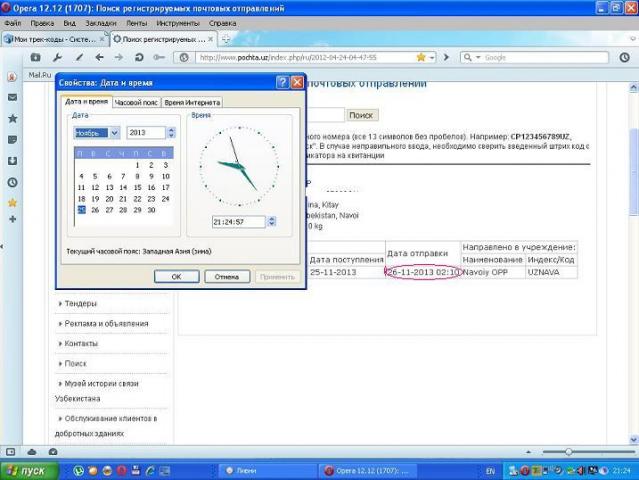
Task: Click the dialog help question mark button
Action: 282,82
